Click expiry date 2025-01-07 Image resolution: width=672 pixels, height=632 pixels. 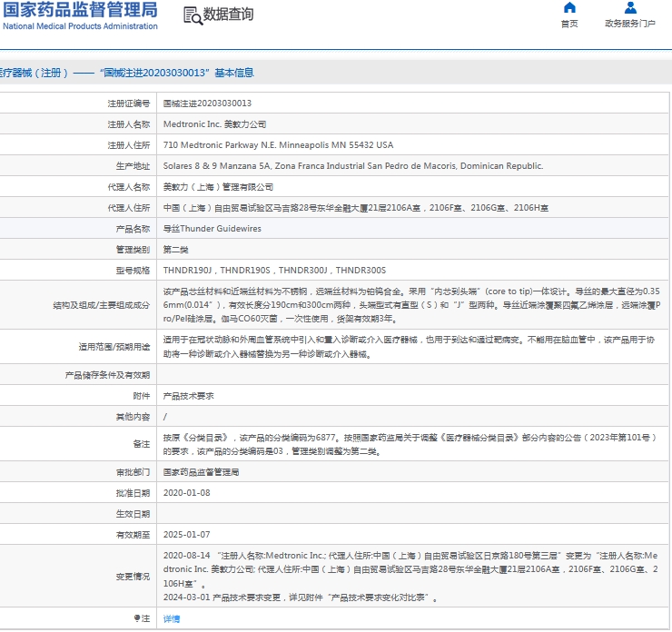click(x=186, y=535)
